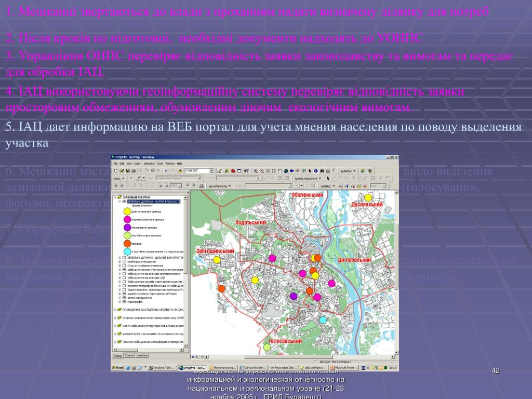Switch to 'Windows Task...' taskbar button
The width and height of the screenshot is (532, 399).
click(x=163, y=367)
